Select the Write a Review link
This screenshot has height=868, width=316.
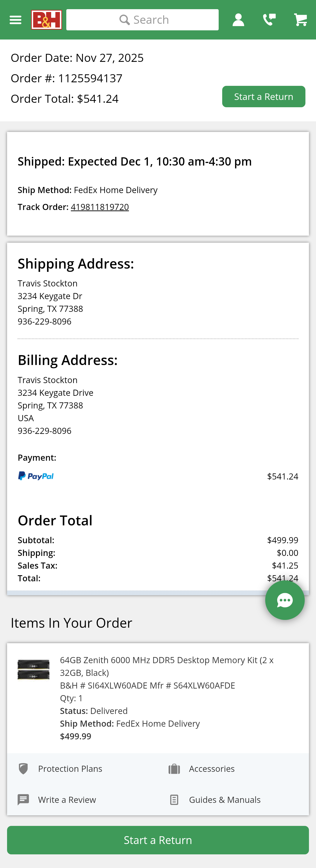[x=67, y=800]
